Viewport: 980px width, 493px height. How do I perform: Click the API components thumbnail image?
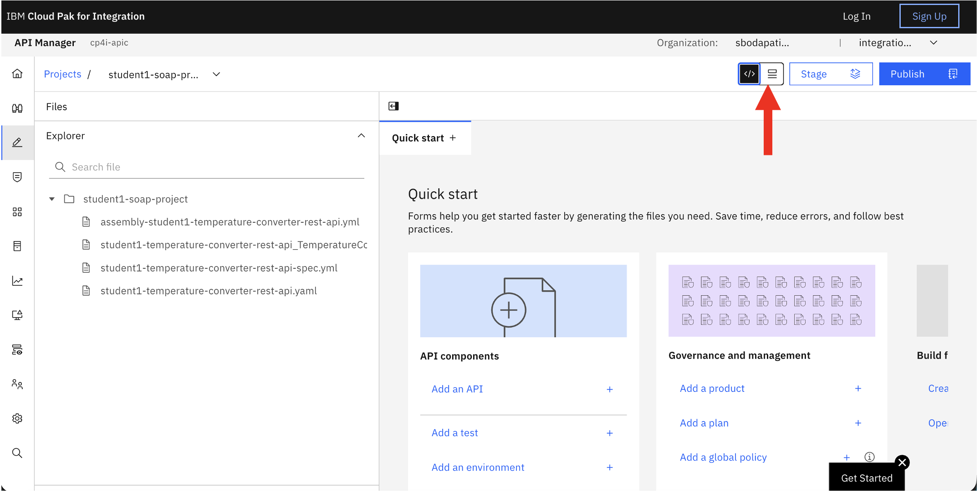(x=523, y=301)
